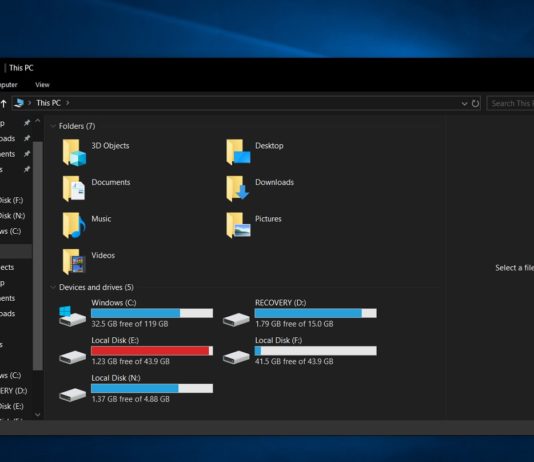Click the 'Desktop' folder label
Viewport: 534px width, 462px height.
[269, 146]
